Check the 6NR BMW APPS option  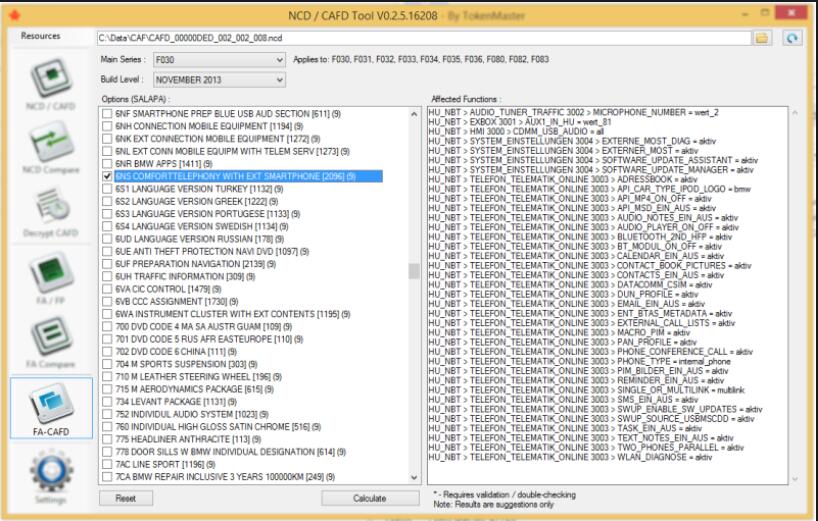coord(107,164)
